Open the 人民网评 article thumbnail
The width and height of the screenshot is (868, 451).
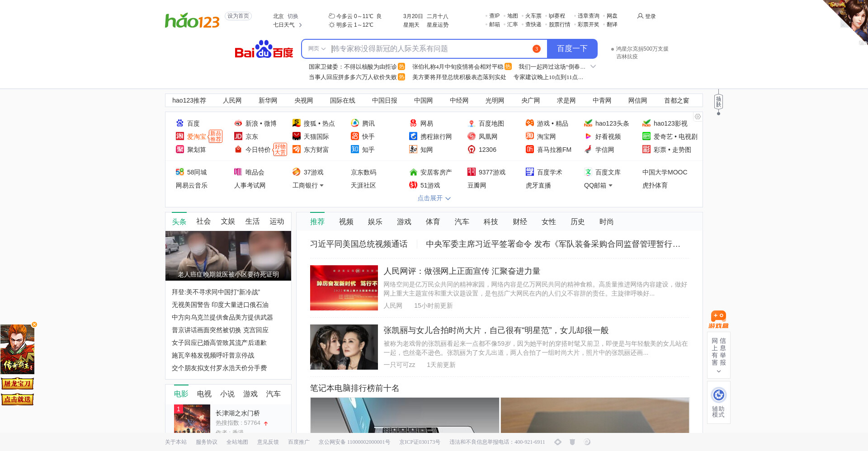tap(344, 288)
